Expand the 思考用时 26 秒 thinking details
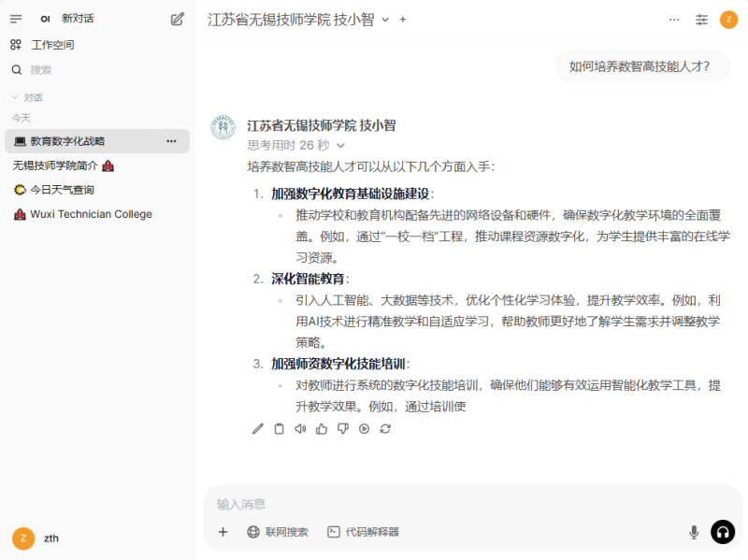This screenshot has height=560, width=748. 340,146
